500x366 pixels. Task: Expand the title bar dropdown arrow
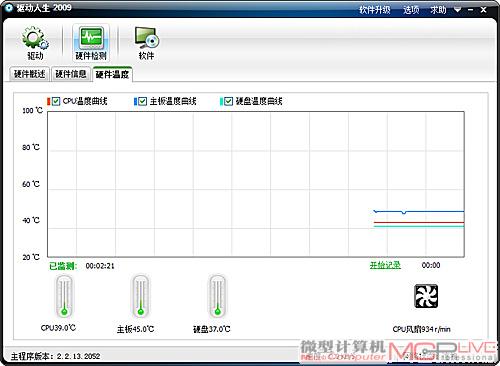point(458,10)
